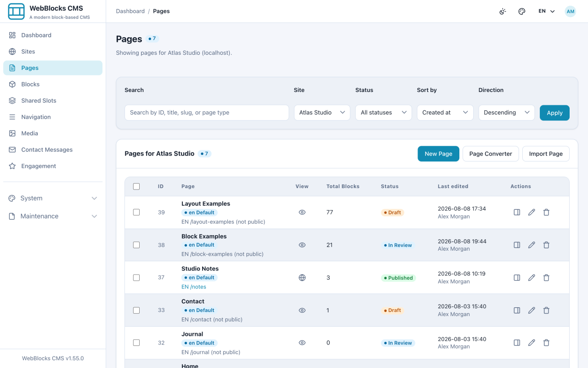Viewport: 588px width, 368px height.
Task: Edit the Studio Notes page
Action: pyautogui.click(x=531, y=278)
